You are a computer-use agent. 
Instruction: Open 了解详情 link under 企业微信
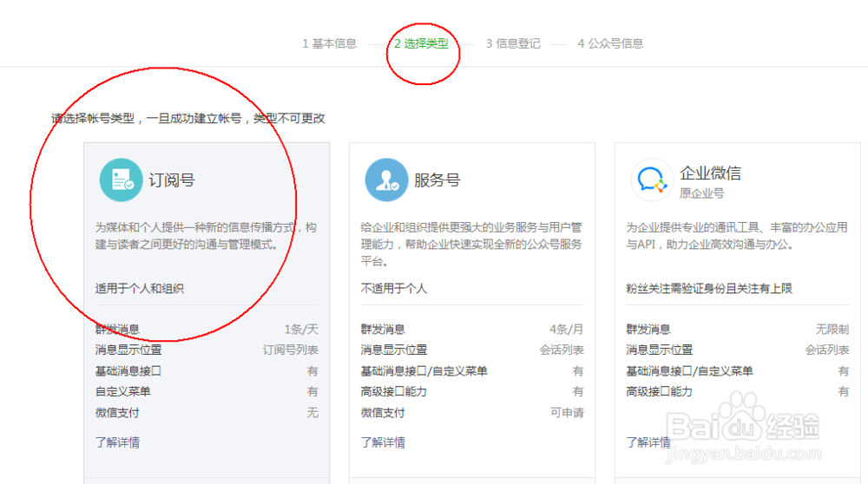(x=648, y=442)
